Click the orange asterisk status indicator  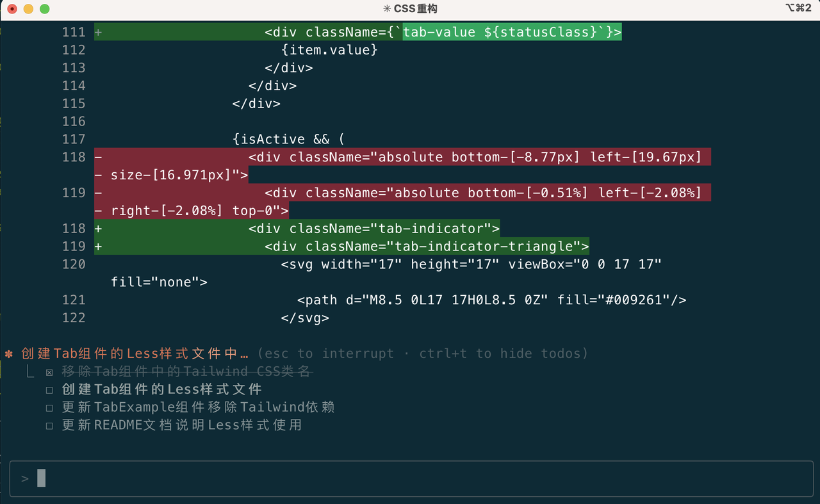pos(9,354)
